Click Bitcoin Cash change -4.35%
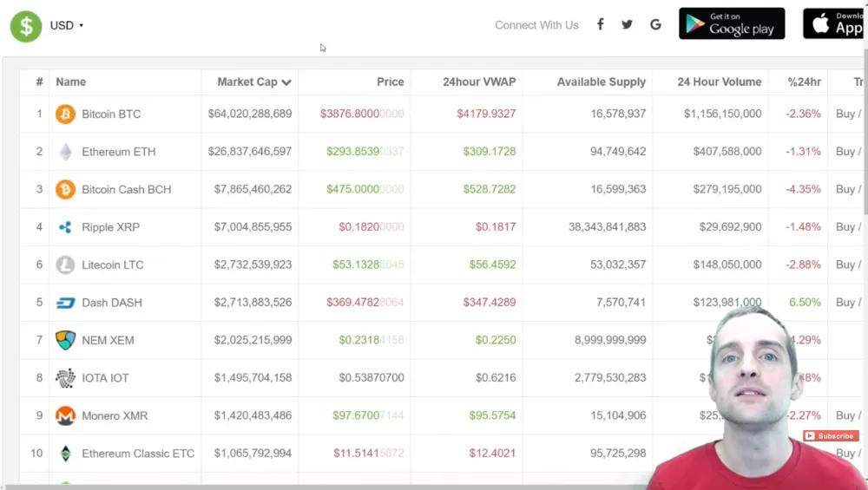The width and height of the screenshot is (868, 490). (803, 188)
